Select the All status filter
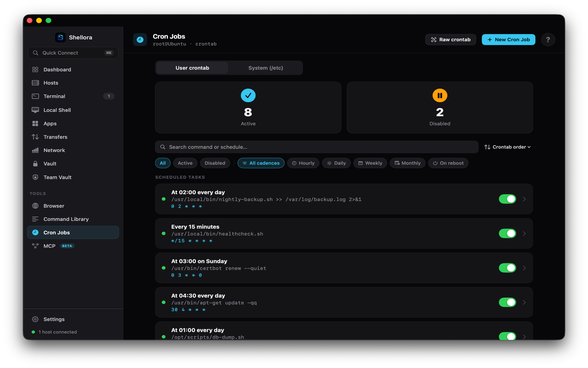The height and width of the screenshot is (368, 588). (x=163, y=163)
